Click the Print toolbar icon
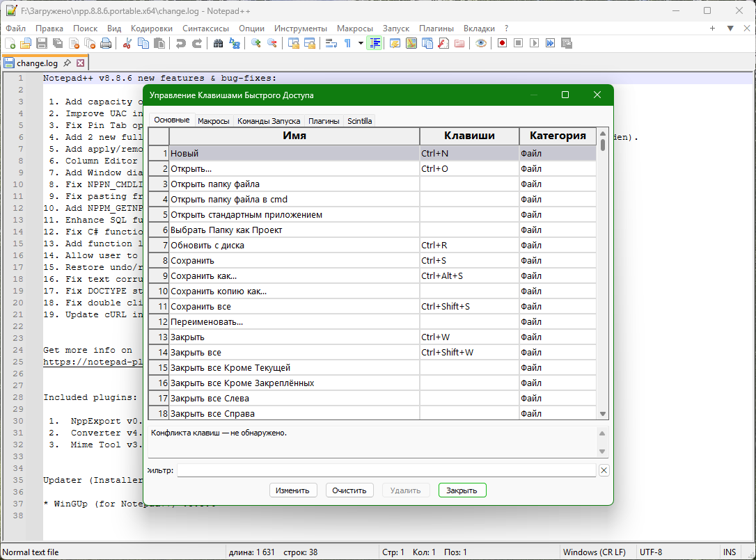Screen dimensions: 756x560 click(x=106, y=43)
